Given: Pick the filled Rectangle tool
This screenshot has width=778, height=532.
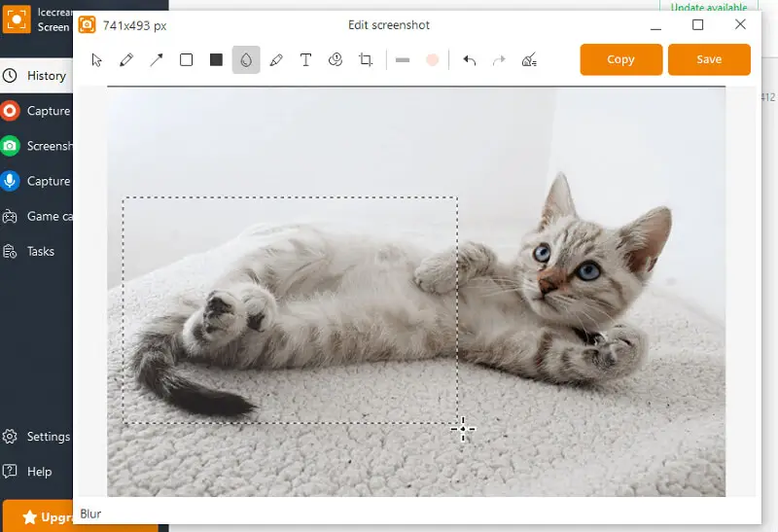Looking at the screenshot, I should (x=216, y=60).
